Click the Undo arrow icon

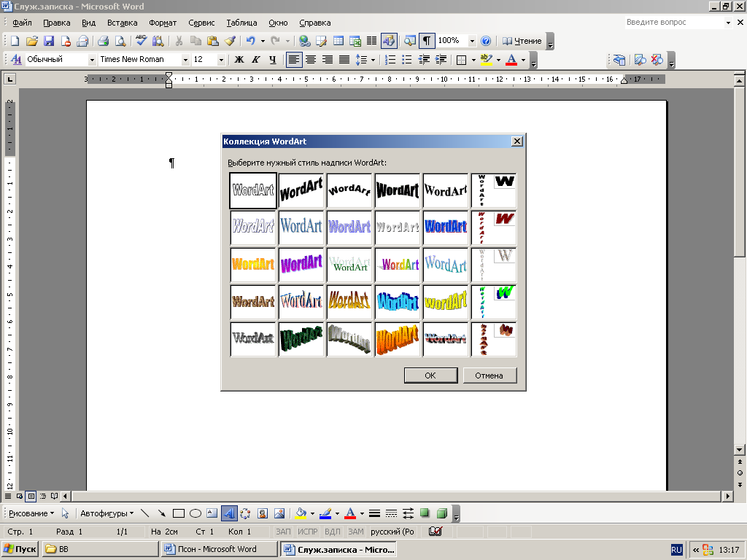click(x=251, y=41)
